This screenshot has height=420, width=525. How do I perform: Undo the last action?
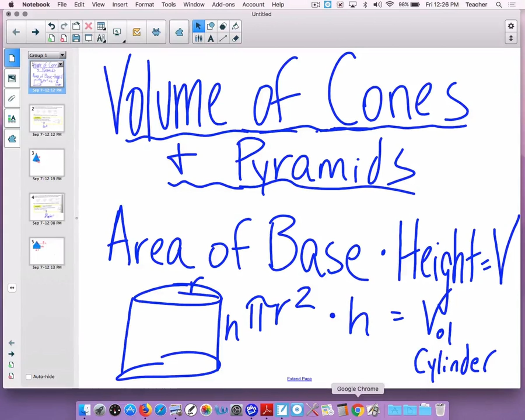[x=51, y=26]
